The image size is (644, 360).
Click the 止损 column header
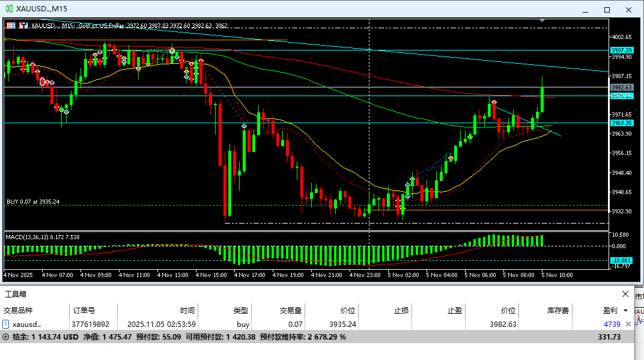click(x=401, y=311)
